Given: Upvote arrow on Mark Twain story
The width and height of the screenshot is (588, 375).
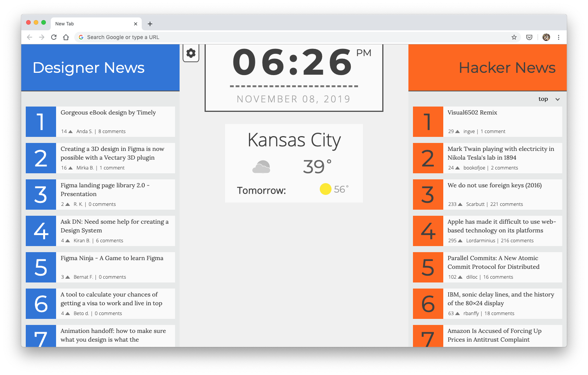Looking at the screenshot, I should pos(457,168).
